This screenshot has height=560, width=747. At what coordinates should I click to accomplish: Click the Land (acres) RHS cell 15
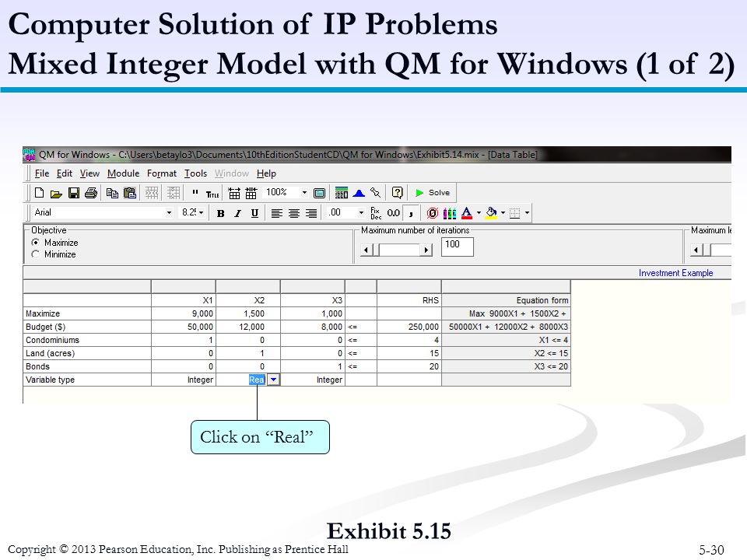tap(409, 353)
